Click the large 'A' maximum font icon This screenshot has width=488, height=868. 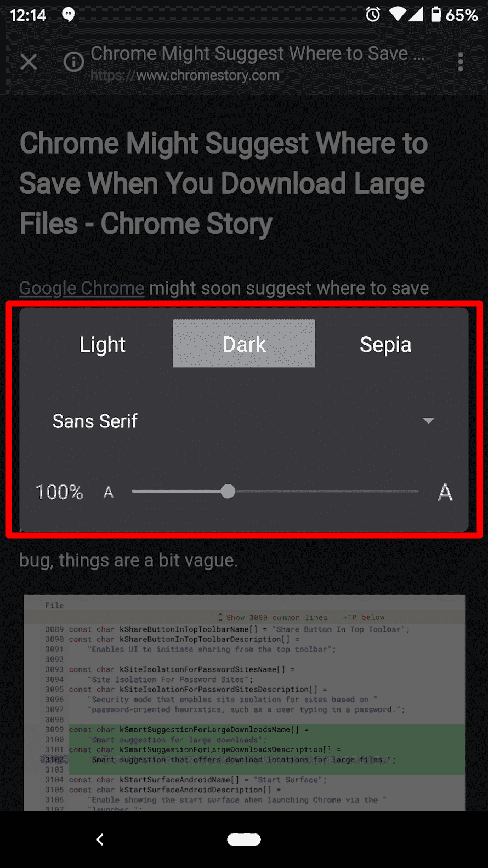(x=445, y=492)
